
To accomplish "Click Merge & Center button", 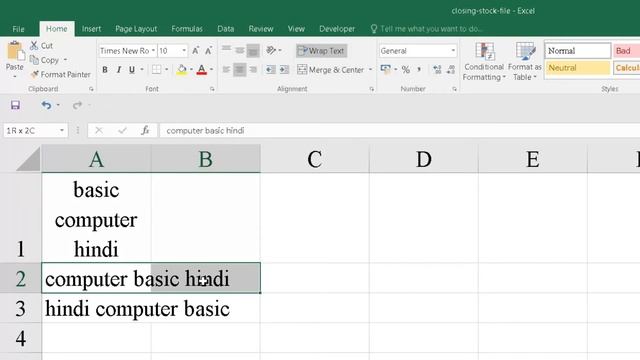I will [330, 70].
